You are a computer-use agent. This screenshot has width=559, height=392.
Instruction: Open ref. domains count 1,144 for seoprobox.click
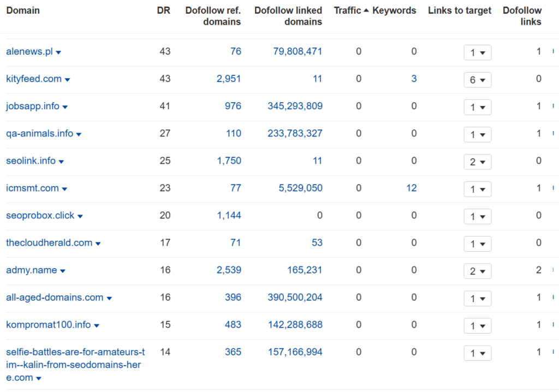229,215
